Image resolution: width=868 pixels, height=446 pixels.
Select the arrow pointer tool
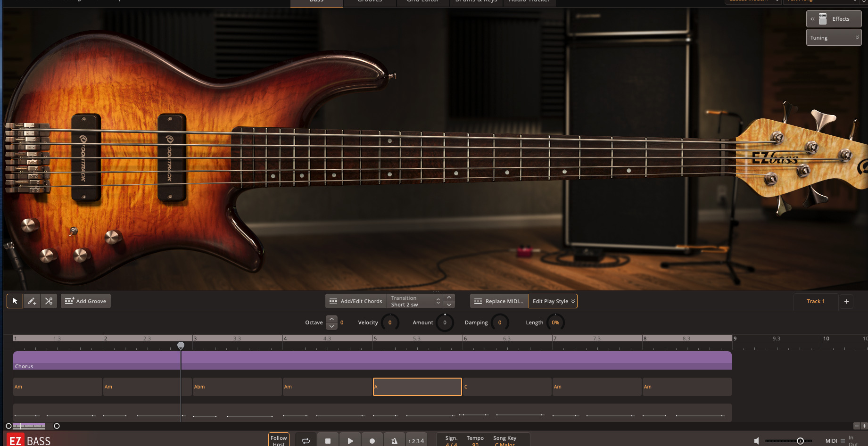tap(15, 301)
